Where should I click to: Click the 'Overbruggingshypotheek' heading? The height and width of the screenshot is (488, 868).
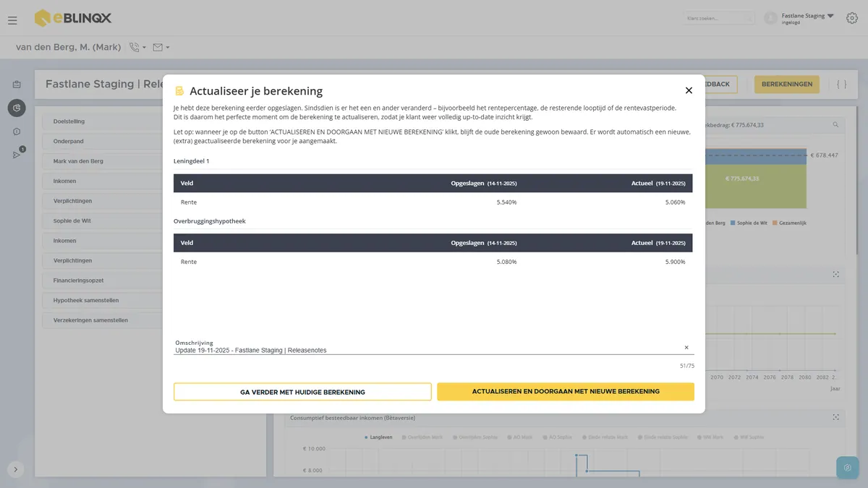pyautogui.click(x=210, y=221)
